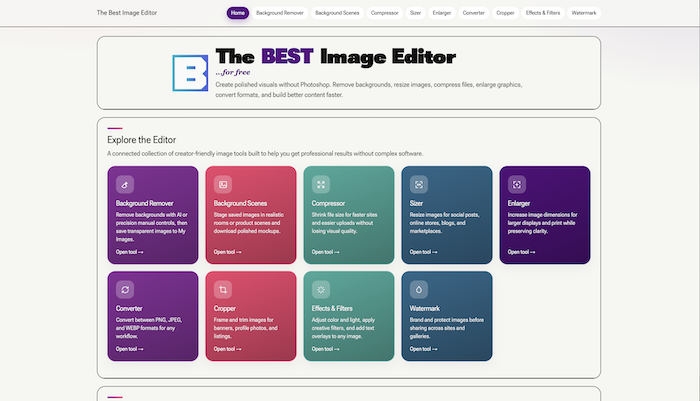Image resolution: width=700 pixels, height=401 pixels.
Task: Go to the Converter nav tab
Action: click(474, 13)
